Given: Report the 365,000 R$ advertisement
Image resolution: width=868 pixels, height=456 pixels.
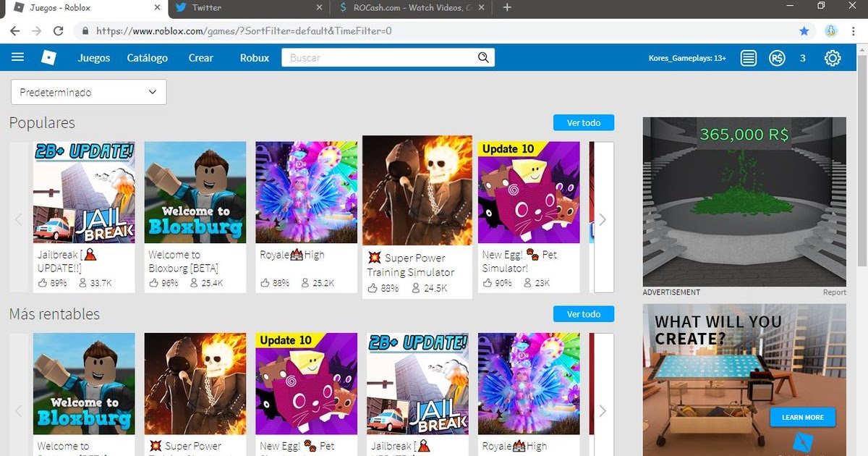Looking at the screenshot, I should coord(834,292).
